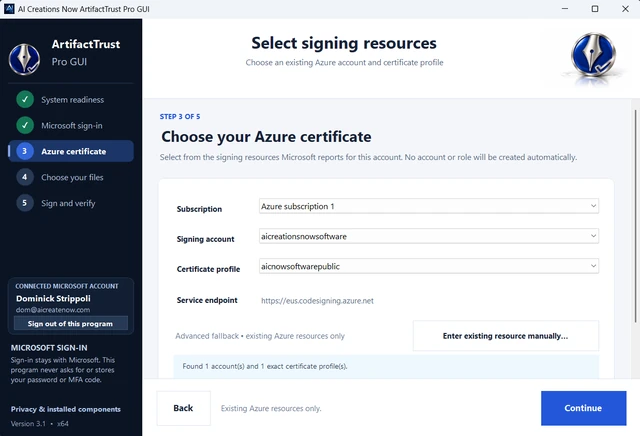Viewport: 640px width, 436px height.
Task: Click the vertical scrollbar of the content panel
Action: click(635, 216)
